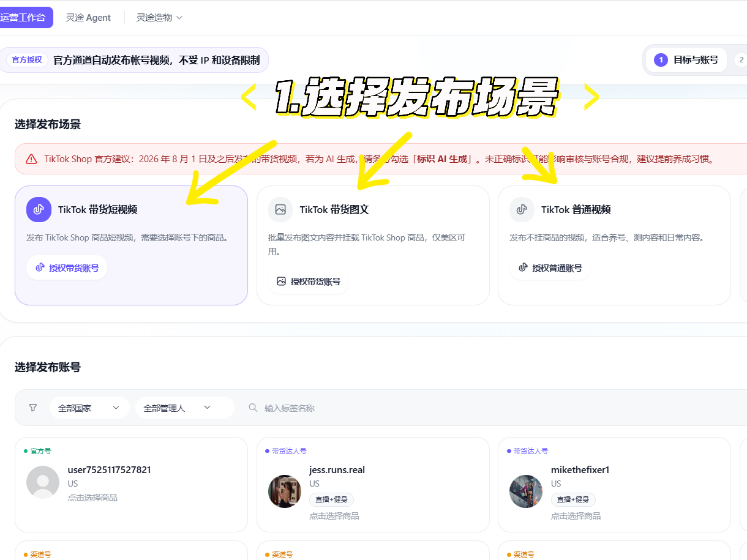
Task: Click the filter funnel icon
Action: pos(33,408)
